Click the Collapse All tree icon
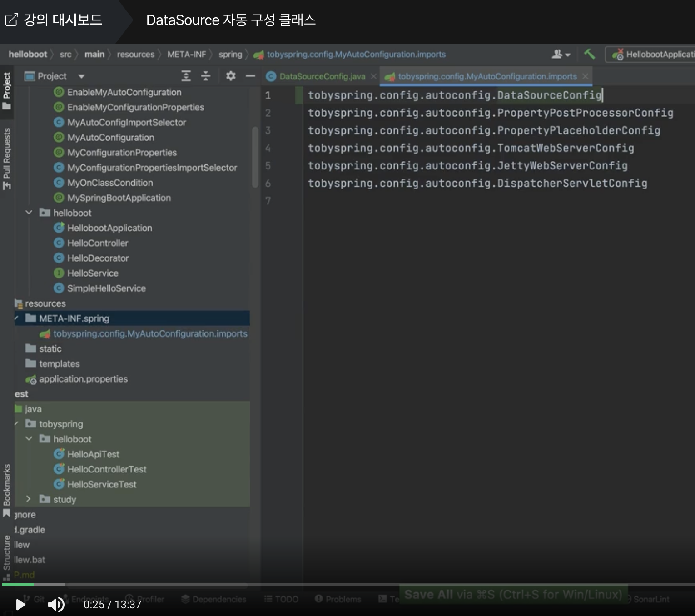The height and width of the screenshot is (616, 695). pos(205,76)
